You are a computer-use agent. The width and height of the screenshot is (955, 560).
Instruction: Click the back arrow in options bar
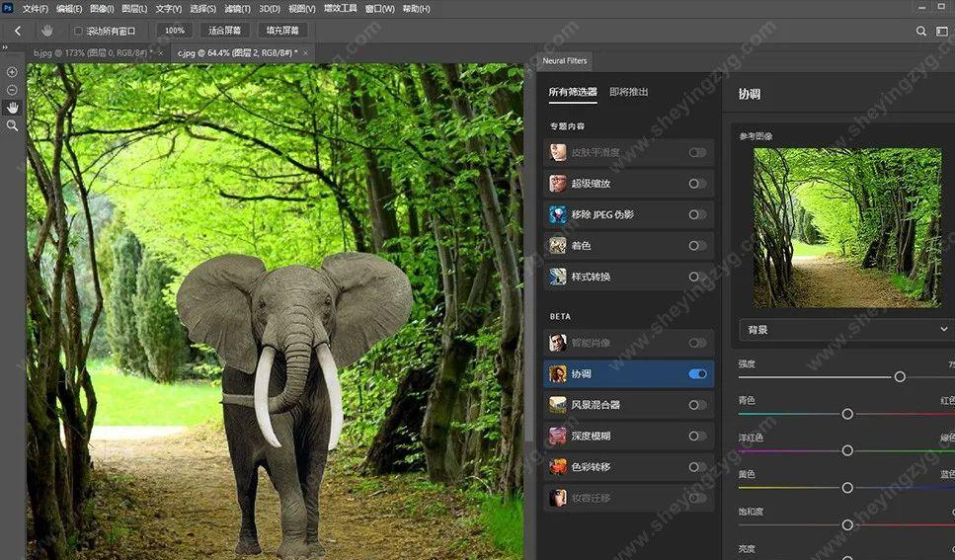[18, 31]
